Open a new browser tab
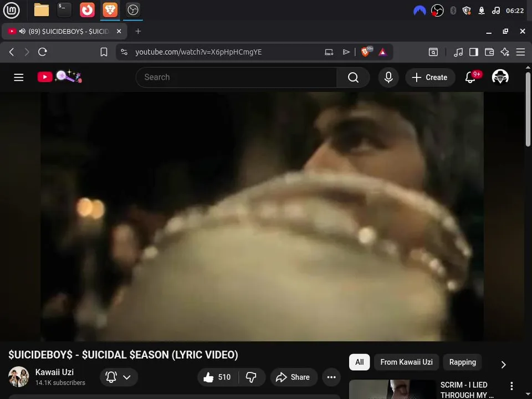Screen dimensions: 532x399 pos(138,31)
